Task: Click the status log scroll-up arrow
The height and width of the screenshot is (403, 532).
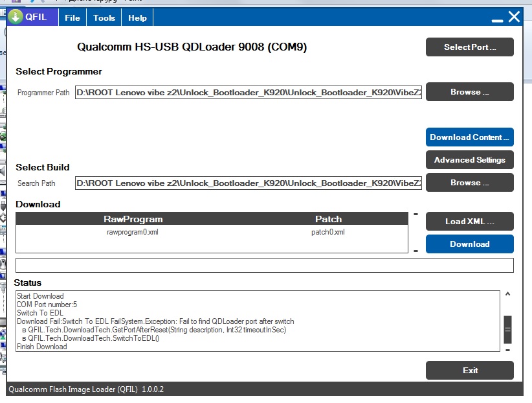Action: click(x=507, y=294)
